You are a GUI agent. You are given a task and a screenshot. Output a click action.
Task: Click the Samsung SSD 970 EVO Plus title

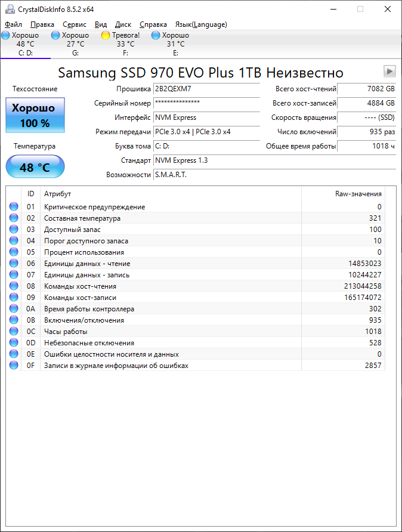click(x=200, y=73)
